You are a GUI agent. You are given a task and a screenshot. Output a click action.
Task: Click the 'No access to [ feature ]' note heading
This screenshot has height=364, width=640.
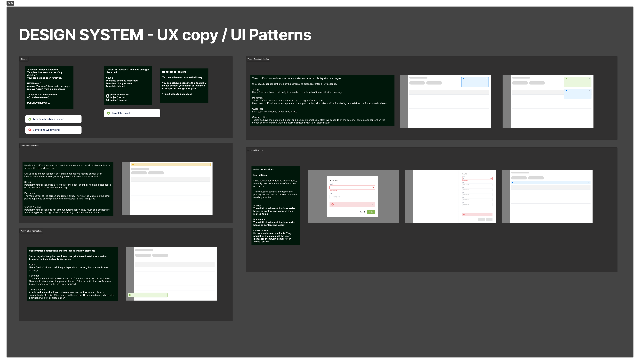point(175,72)
